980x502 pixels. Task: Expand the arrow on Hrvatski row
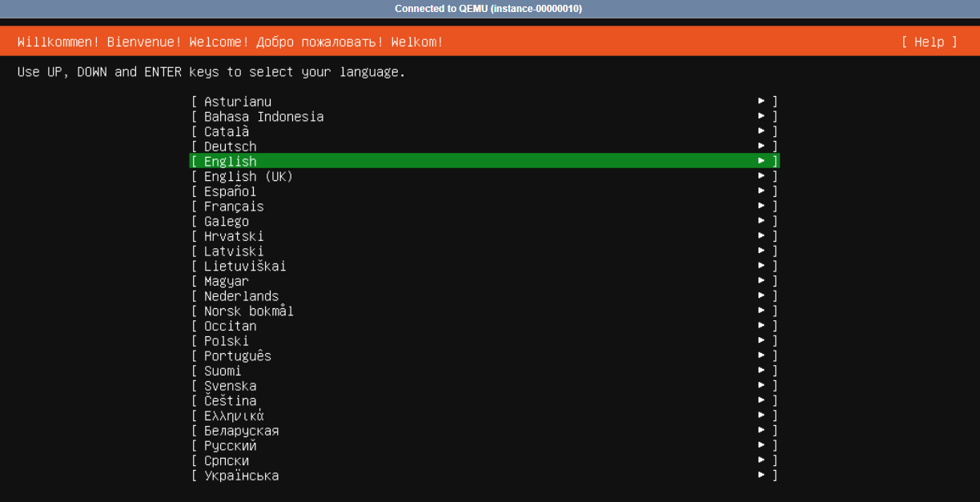(761, 236)
